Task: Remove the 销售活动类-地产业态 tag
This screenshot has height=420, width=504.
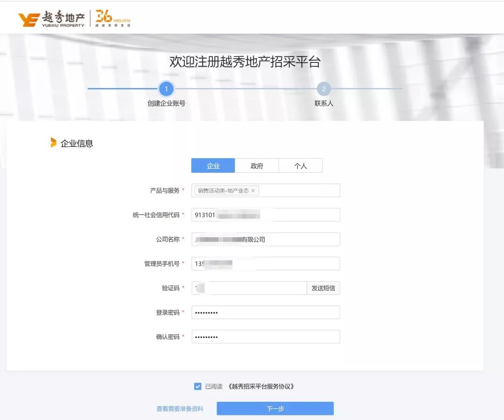Action: 253,191
